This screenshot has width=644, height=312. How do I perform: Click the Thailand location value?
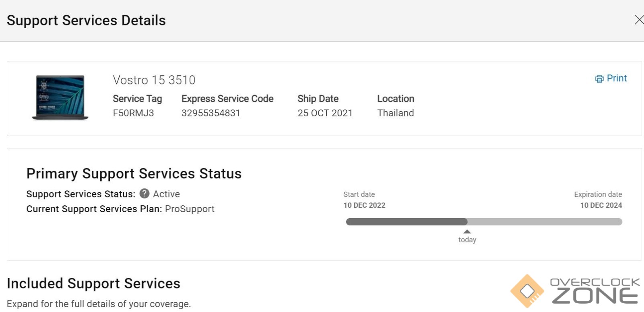pyautogui.click(x=395, y=113)
